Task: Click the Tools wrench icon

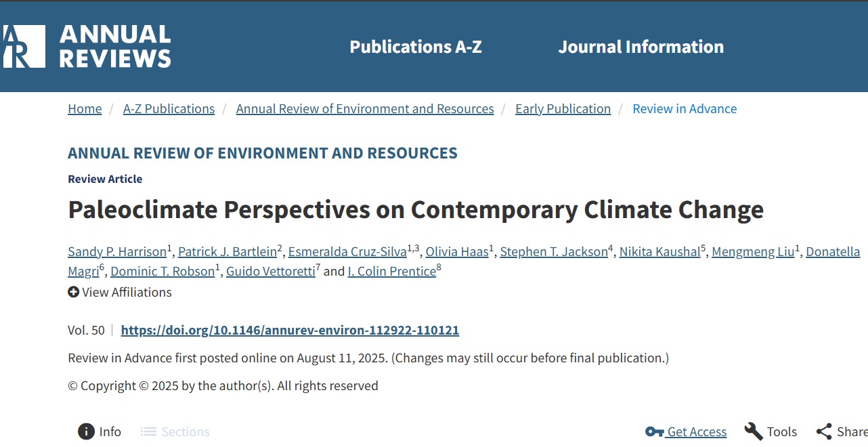Action: (753, 431)
